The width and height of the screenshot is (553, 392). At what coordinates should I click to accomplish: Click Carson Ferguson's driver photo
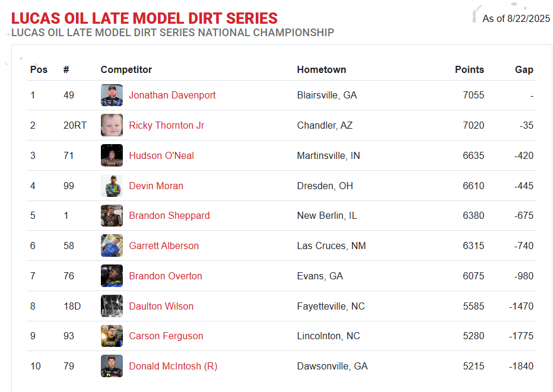[x=112, y=336]
